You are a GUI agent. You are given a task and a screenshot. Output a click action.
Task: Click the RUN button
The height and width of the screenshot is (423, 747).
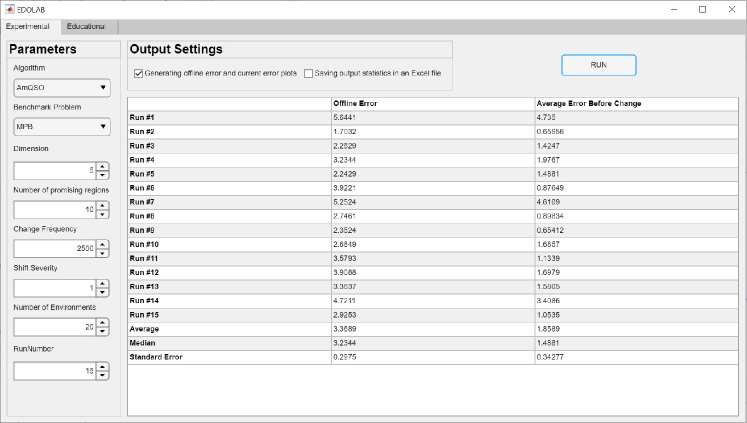(598, 65)
